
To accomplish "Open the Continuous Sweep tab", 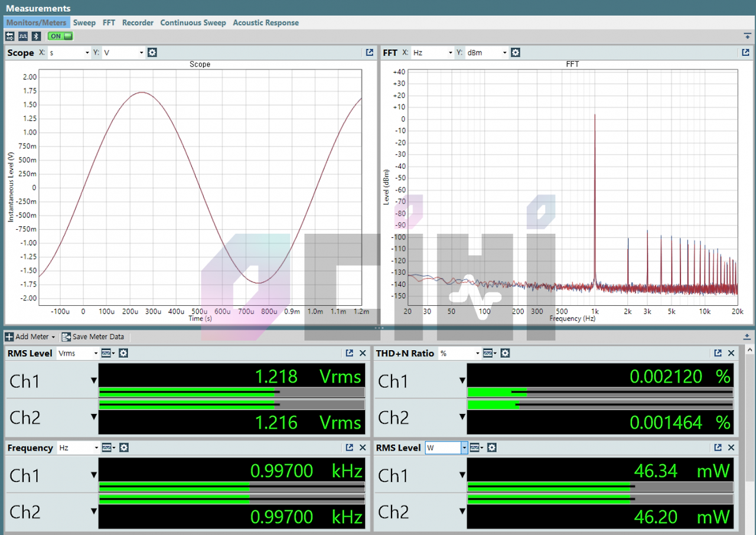I will [x=193, y=22].
